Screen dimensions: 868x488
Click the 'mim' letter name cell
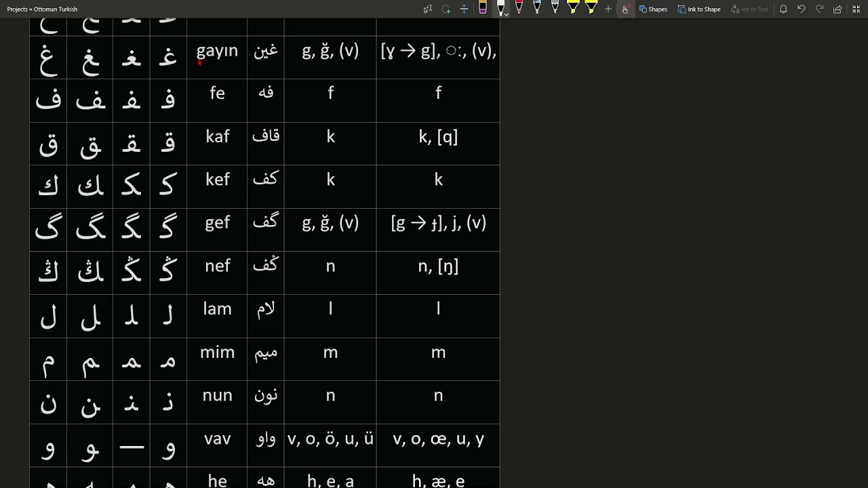tap(217, 359)
